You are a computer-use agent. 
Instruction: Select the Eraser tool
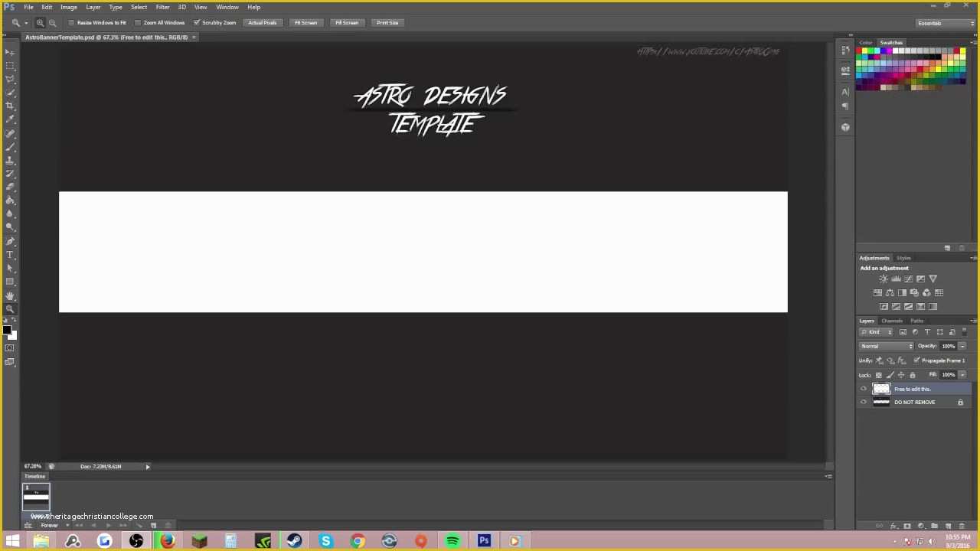tap(10, 187)
